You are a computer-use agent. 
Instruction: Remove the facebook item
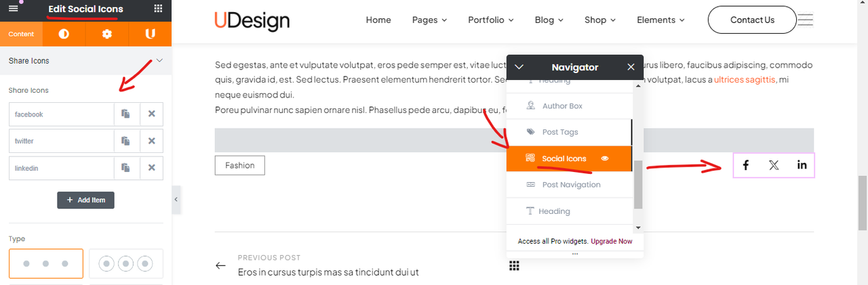[x=152, y=114]
